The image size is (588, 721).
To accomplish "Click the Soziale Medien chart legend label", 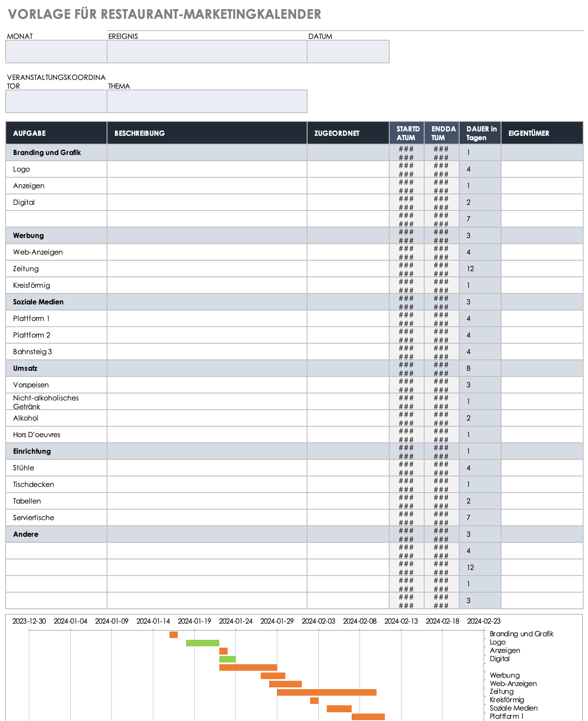I will (514, 708).
